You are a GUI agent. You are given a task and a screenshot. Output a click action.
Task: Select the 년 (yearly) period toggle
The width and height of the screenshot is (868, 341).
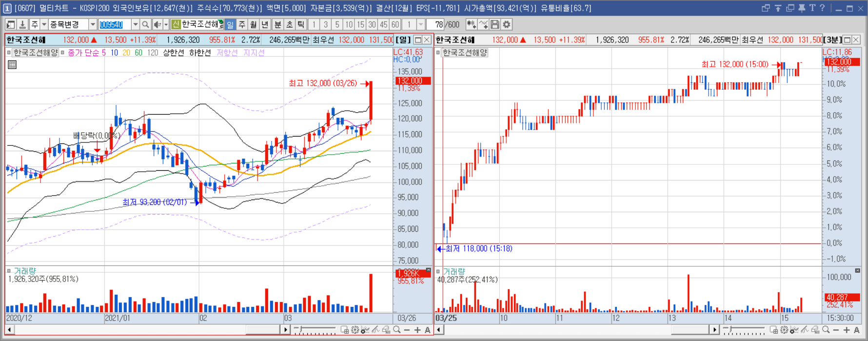click(265, 24)
